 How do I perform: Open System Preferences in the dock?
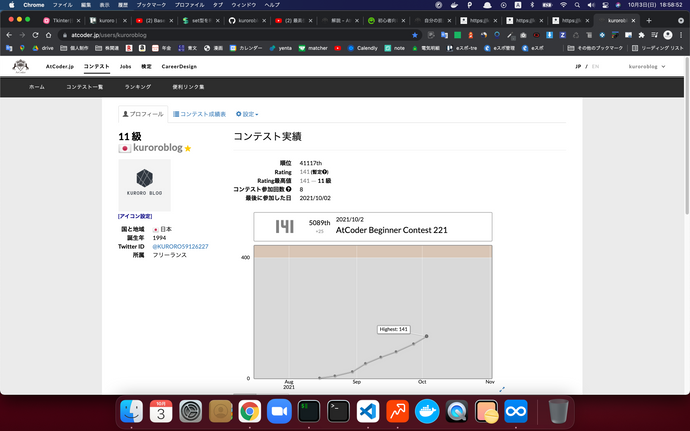191,412
